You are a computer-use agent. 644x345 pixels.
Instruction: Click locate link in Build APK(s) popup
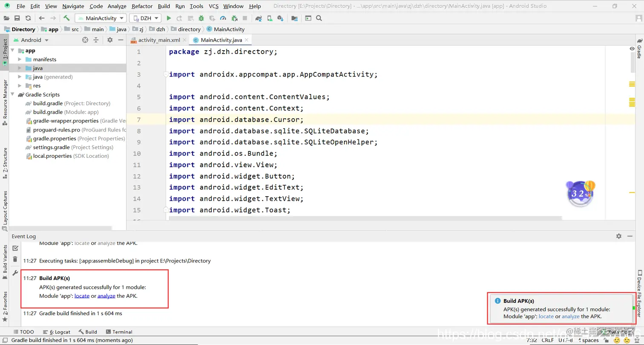546,316
